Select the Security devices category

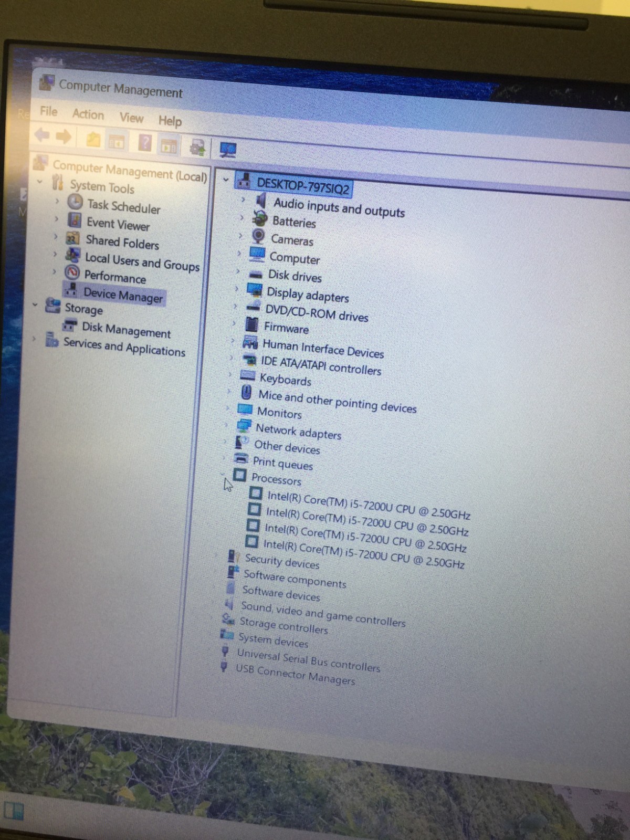pos(282,561)
